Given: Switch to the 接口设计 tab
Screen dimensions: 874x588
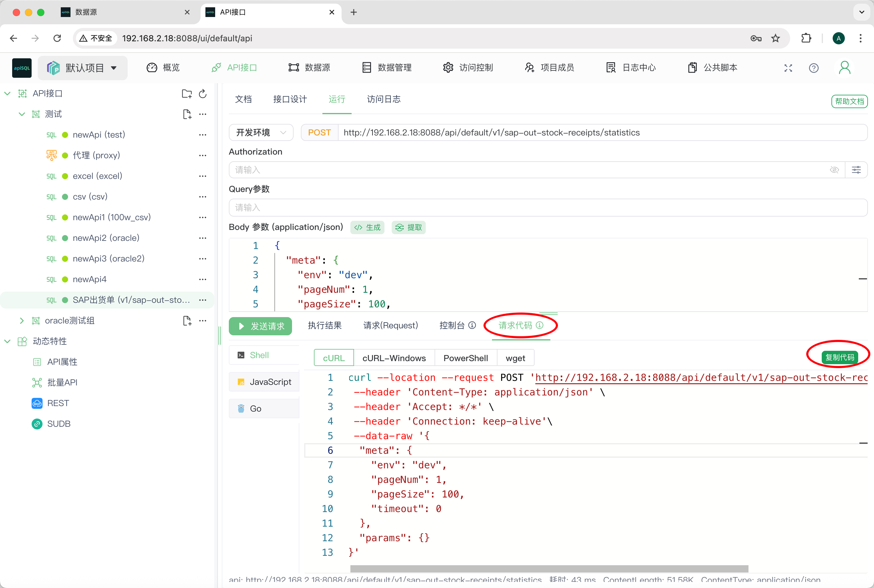Looking at the screenshot, I should click(290, 99).
